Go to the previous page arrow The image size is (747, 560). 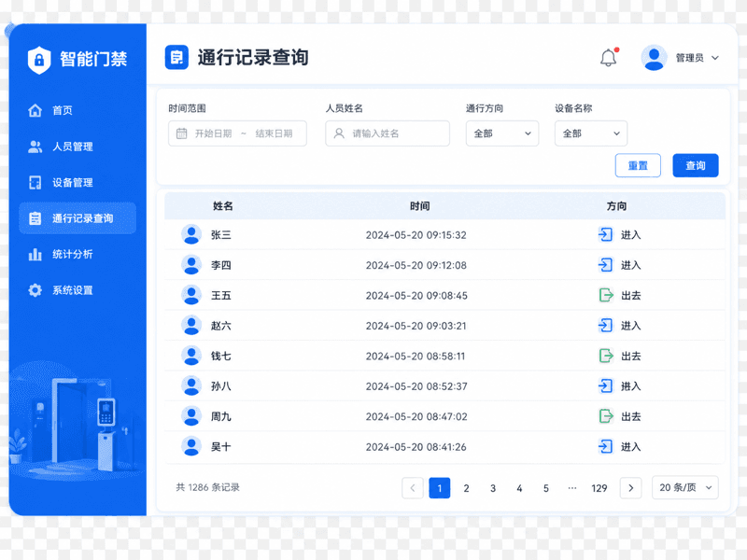pos(413,487)
